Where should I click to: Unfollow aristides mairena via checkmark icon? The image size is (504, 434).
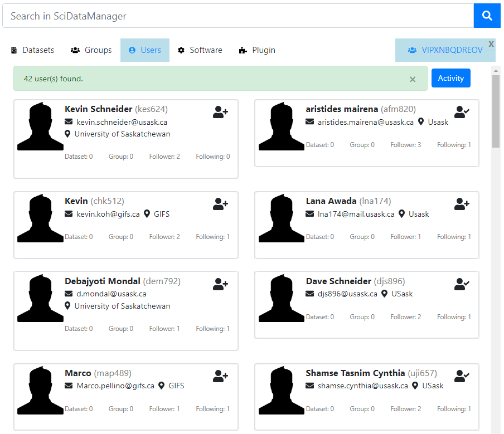pyautogui.click(x=462, y=112)
